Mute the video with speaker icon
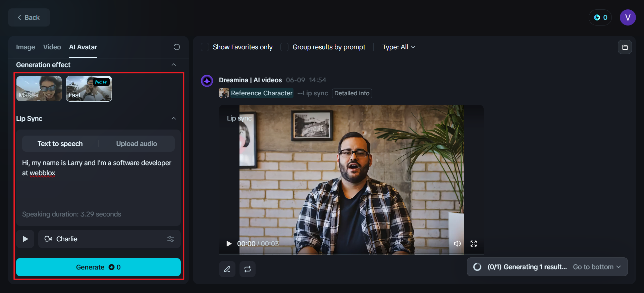 click(457, 244)
